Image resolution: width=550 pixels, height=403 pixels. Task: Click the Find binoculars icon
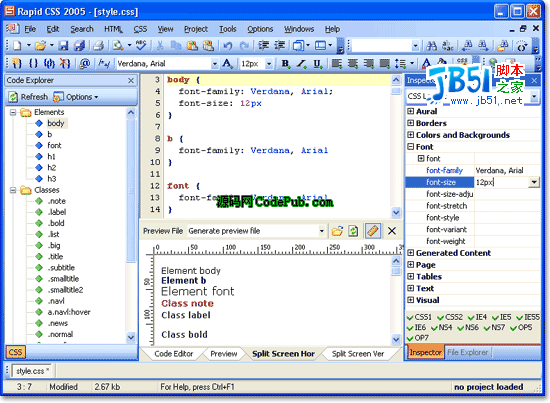(x=431, y=46)
